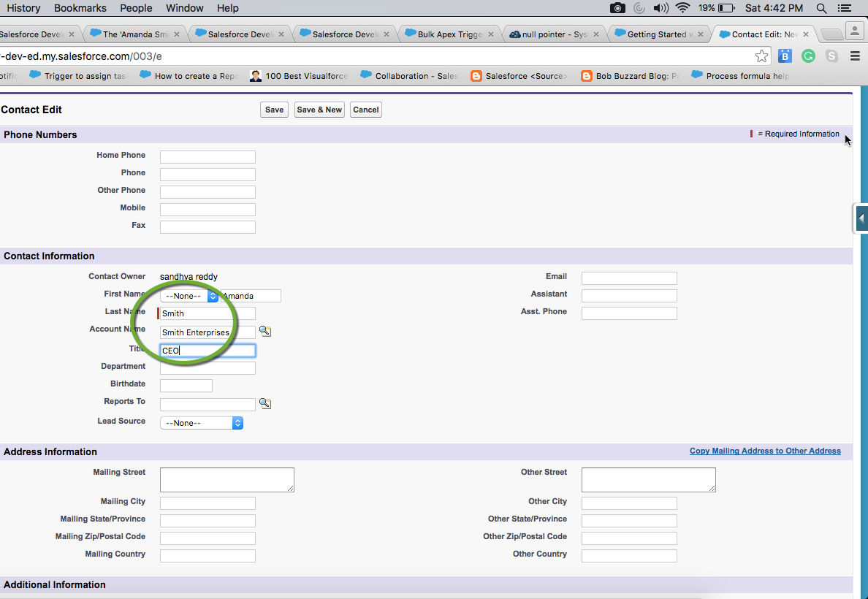Click the Cancel button

tap(366, 110)
